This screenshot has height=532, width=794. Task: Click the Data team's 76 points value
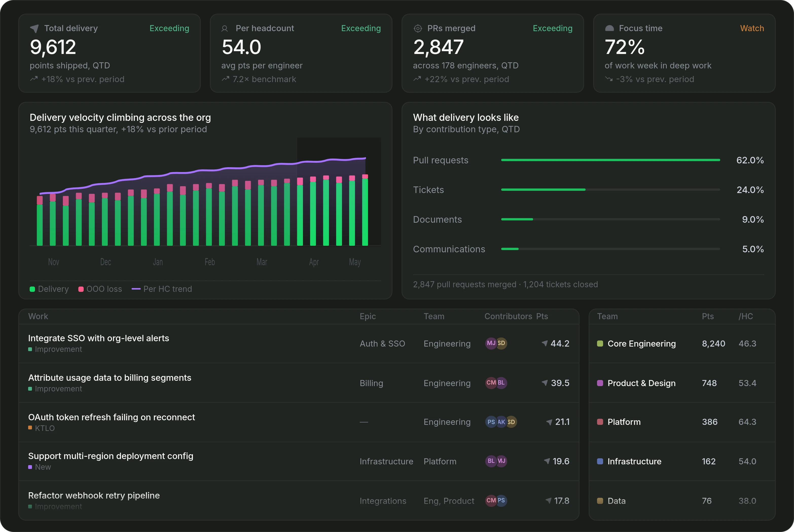[707, 501]
